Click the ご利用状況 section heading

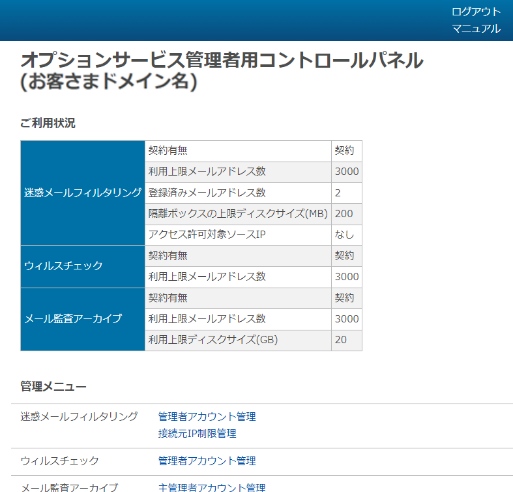tap(48, 123)
